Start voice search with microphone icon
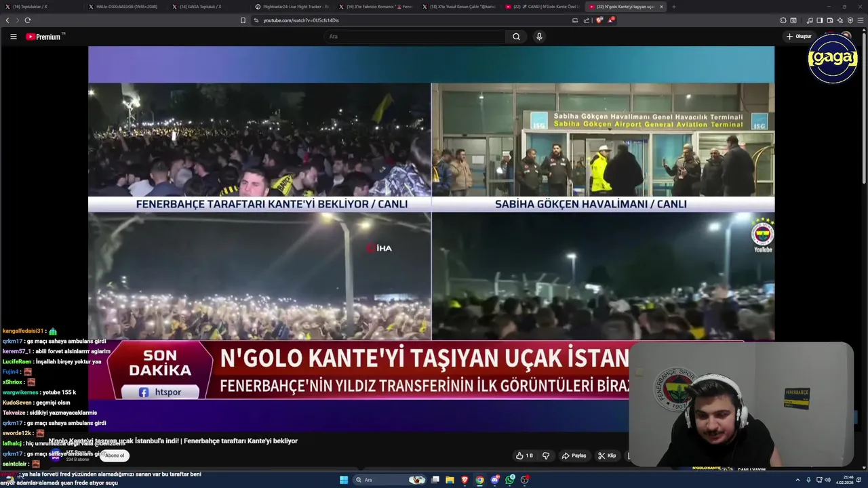Viewport: 868px width, 488px height. [x=539, y=37]
